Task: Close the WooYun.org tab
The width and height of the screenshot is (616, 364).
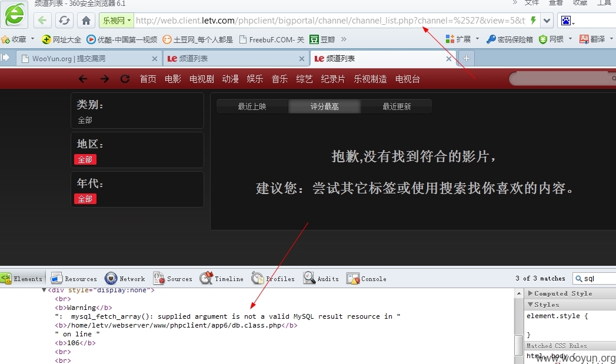Action: [155, 58]
